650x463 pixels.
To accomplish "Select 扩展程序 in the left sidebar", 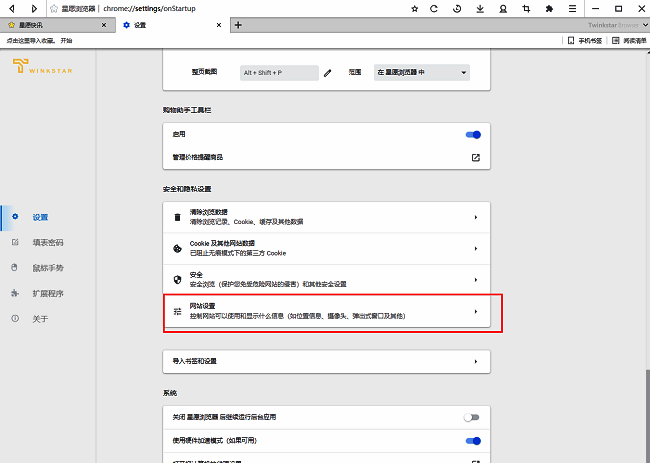I will point(48,294).
